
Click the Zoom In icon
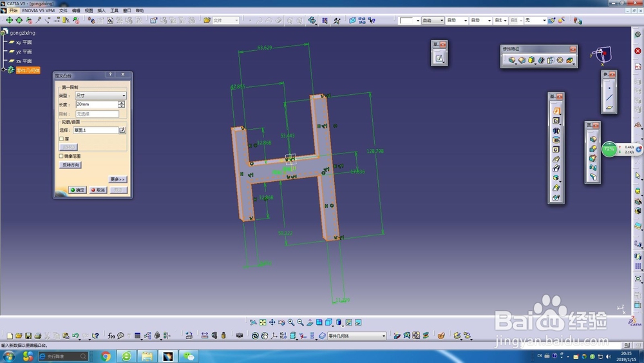pyautogui.click(x=291, y=322)
